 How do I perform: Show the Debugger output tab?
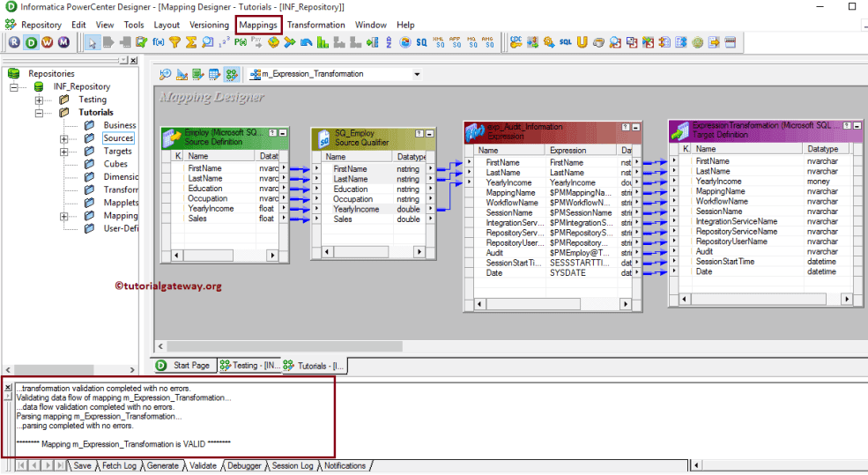pyautogui.click(x=244, y=465)
